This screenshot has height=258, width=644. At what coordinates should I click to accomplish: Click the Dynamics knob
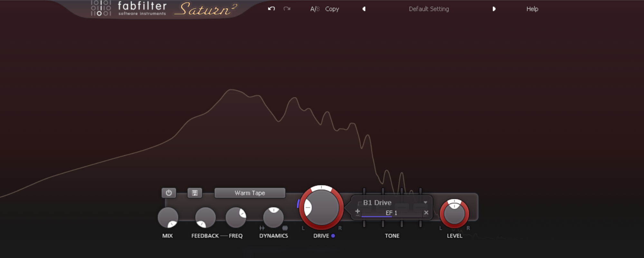(273, 217)
